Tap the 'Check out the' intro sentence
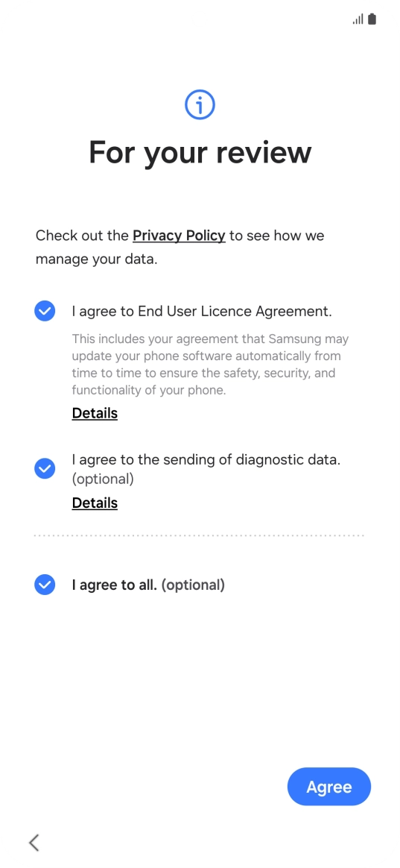This screenshot has height=868, width=400. tap(180, 248)
